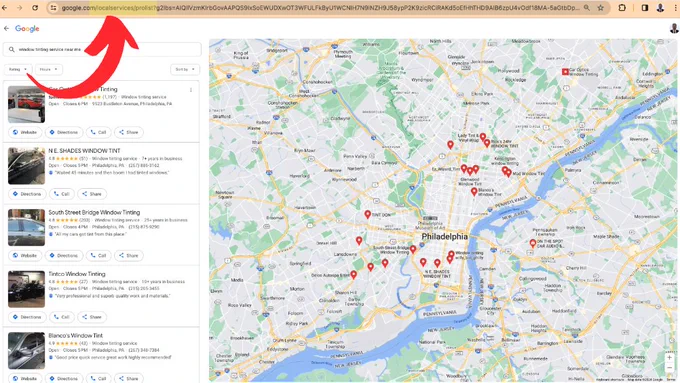Select the highlighted square marker on map

(565, 72)
